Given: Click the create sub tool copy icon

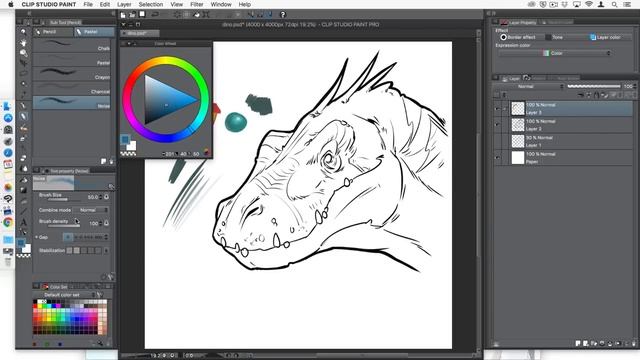Looking at the screenshot, I should [x=104, y=162].
